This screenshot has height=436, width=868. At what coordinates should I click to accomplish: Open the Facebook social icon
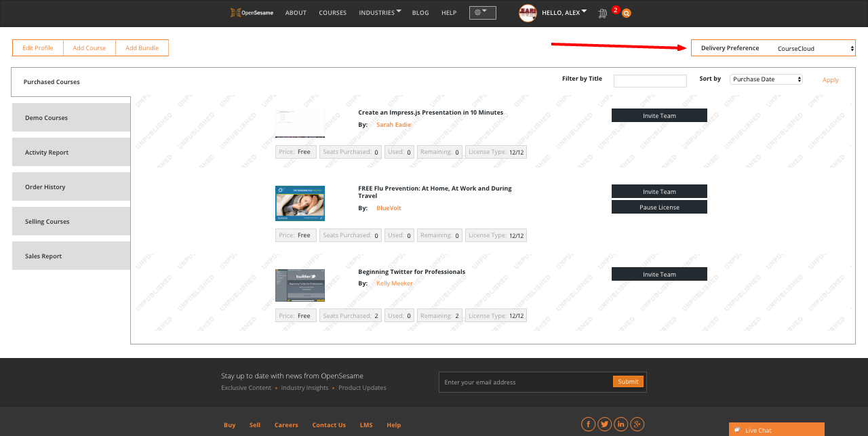[589, 424]
